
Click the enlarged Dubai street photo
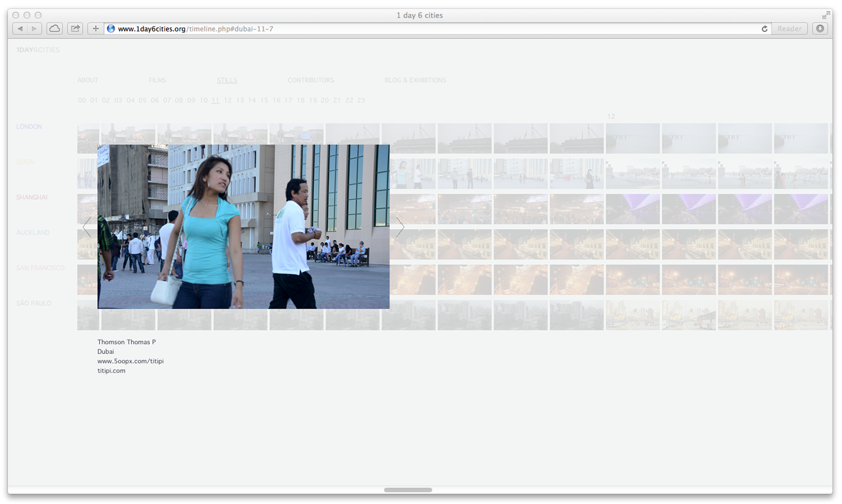click(244, 227)
